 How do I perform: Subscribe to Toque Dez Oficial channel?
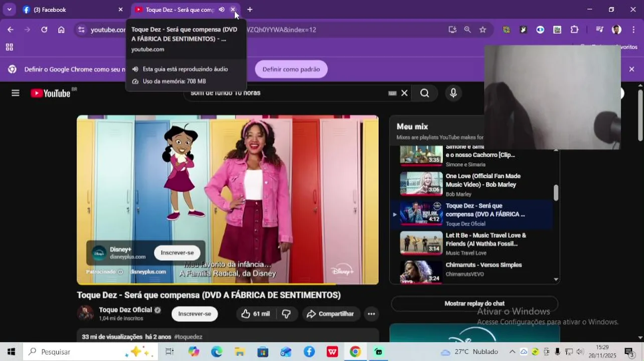[x=195, y=314]
